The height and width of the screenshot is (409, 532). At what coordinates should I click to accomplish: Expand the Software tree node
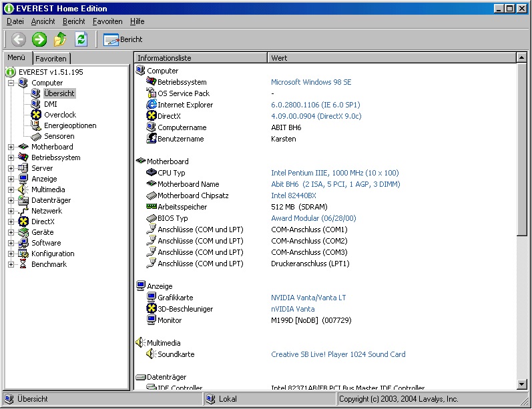click(11, 243)
